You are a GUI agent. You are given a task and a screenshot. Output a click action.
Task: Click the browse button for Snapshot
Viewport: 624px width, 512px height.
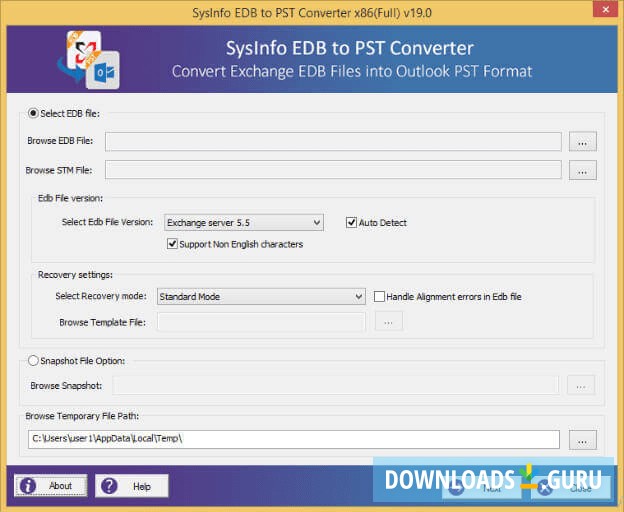[581, 385]
